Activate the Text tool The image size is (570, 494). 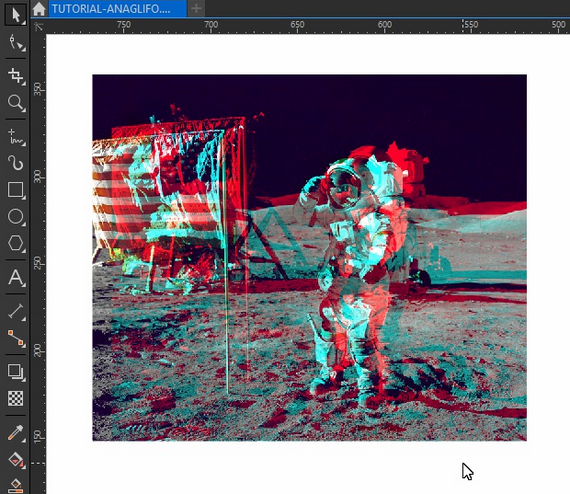15,278
